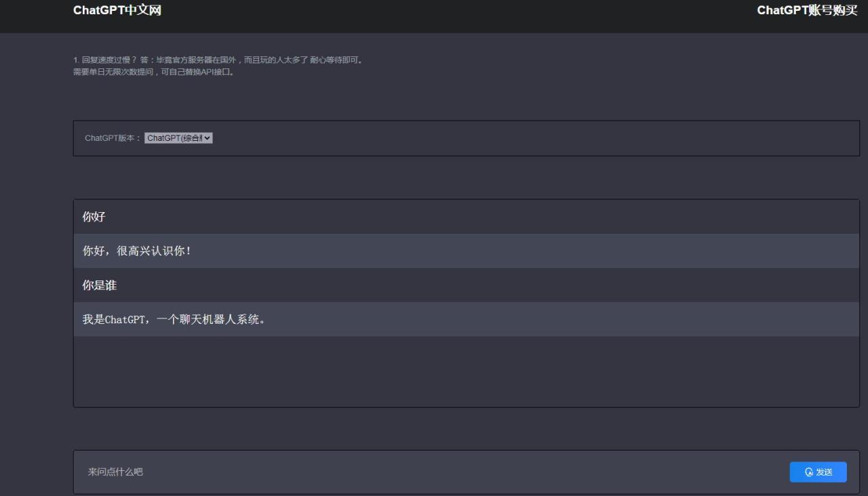The height and width of the screenshot is (496, 868).
Task: Click the AI head icon in send button
Action: pyautogui.click(x=808, y=472)
